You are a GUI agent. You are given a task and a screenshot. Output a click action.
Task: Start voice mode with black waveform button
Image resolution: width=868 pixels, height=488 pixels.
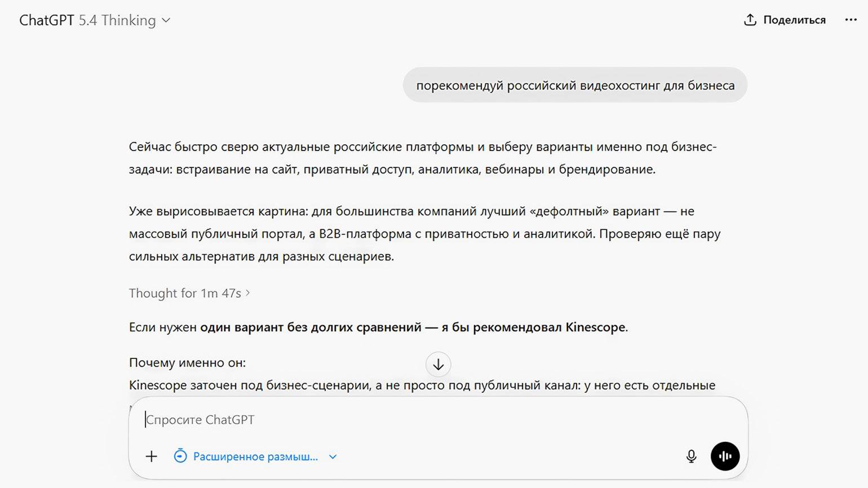click(725, 456)
